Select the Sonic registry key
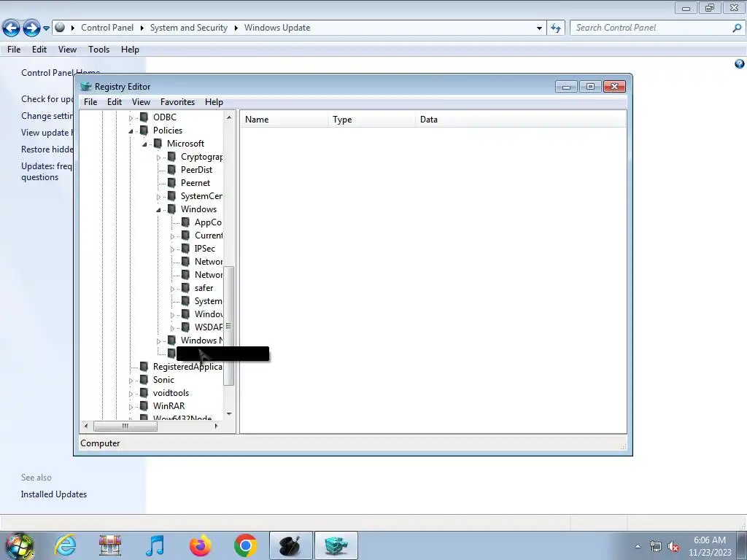This screenshot has height=560, width=747. pyautogui.click(x=163, y=379)
